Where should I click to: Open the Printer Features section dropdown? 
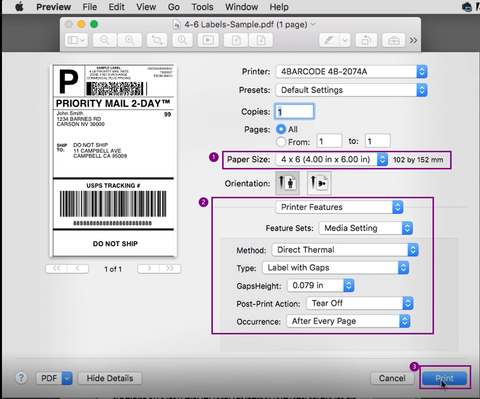click(x=339, y=207)
